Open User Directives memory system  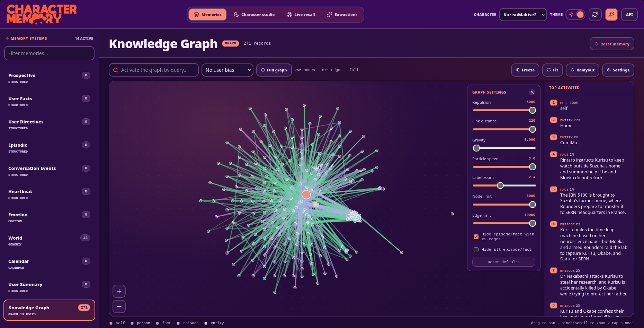pos(49,125)
